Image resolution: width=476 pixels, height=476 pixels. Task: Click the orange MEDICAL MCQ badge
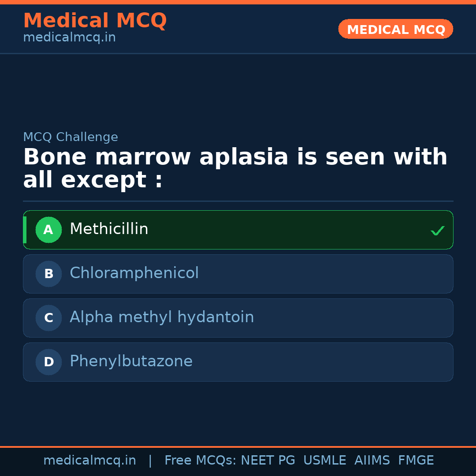pos(395,29)
